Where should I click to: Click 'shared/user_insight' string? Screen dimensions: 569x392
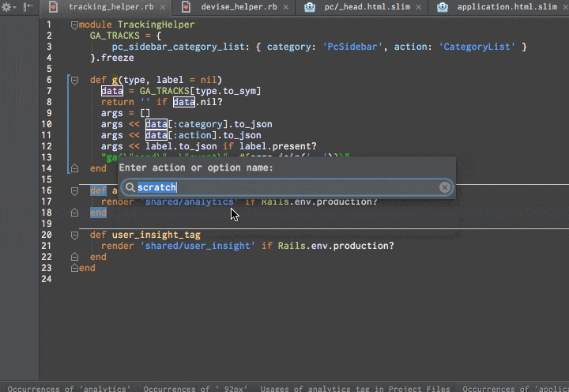[198, 246]
